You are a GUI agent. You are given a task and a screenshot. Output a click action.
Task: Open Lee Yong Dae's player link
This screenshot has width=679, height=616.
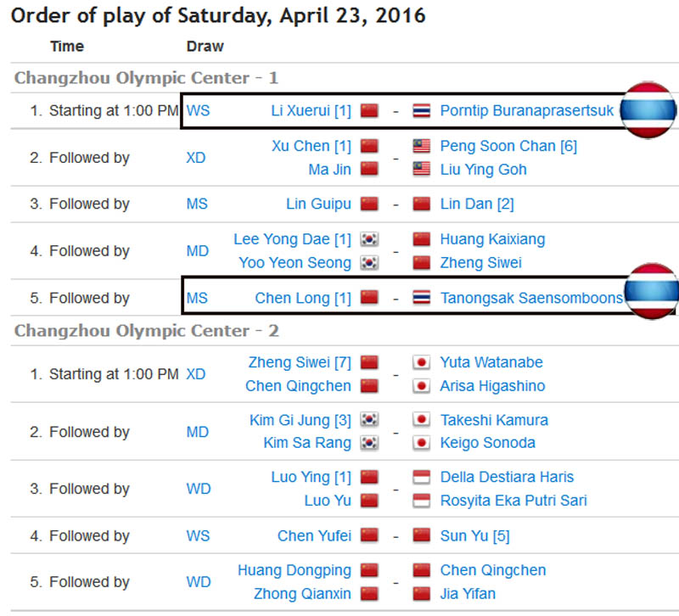point(292,239)
